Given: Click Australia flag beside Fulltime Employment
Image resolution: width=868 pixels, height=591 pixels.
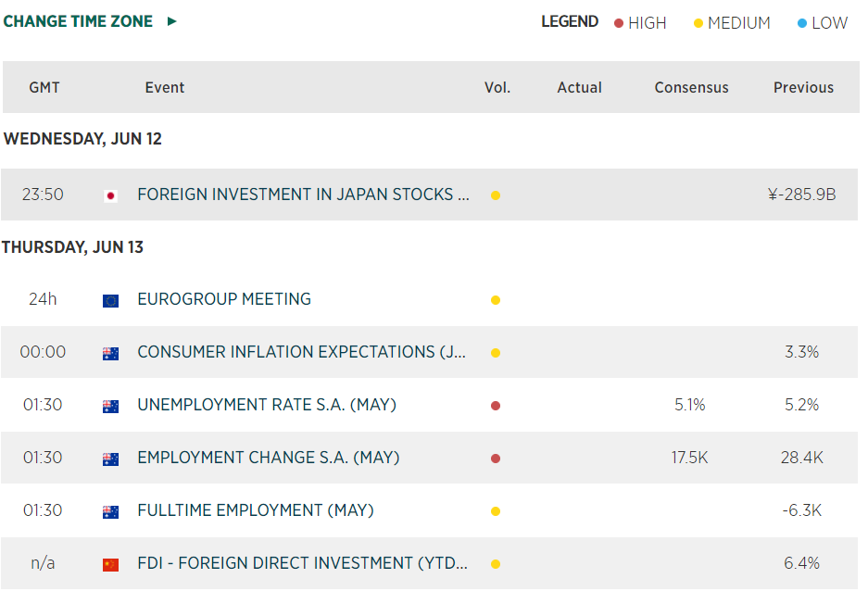Looking at the screenshot, I should (110, 511).
